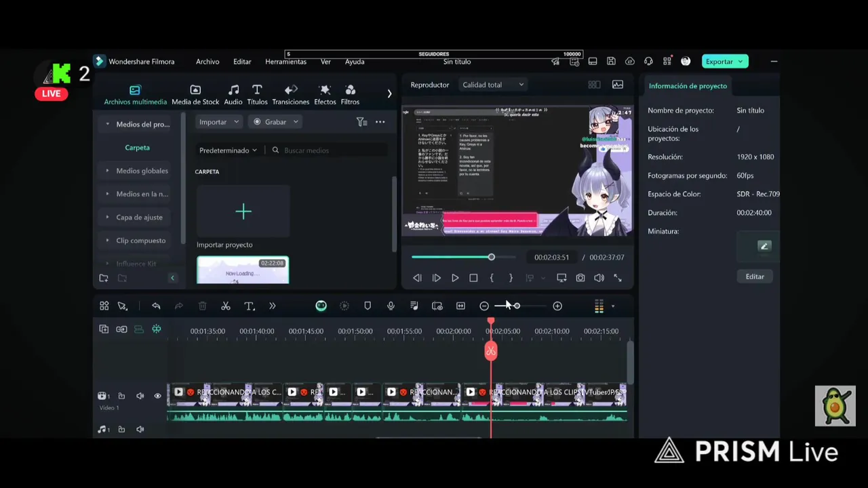Click the Importar proyecto plus tile
This screenshot has width=868, height=488.
pyautogui.click(x=243, y=211)
